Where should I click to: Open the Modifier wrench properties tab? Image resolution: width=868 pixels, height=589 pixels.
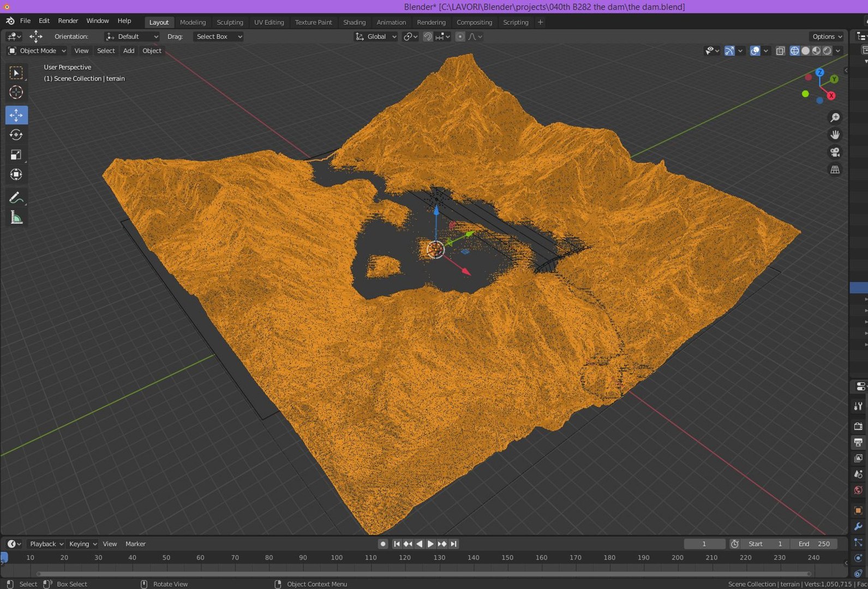click(x=858, y=526)
